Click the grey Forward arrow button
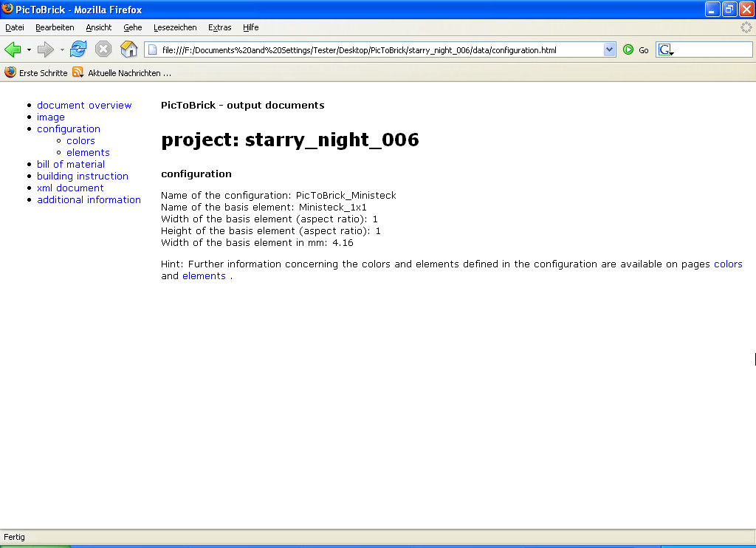The width and height of the screenshot is (756, 548). pyautogui.click(x=45, y=49)
